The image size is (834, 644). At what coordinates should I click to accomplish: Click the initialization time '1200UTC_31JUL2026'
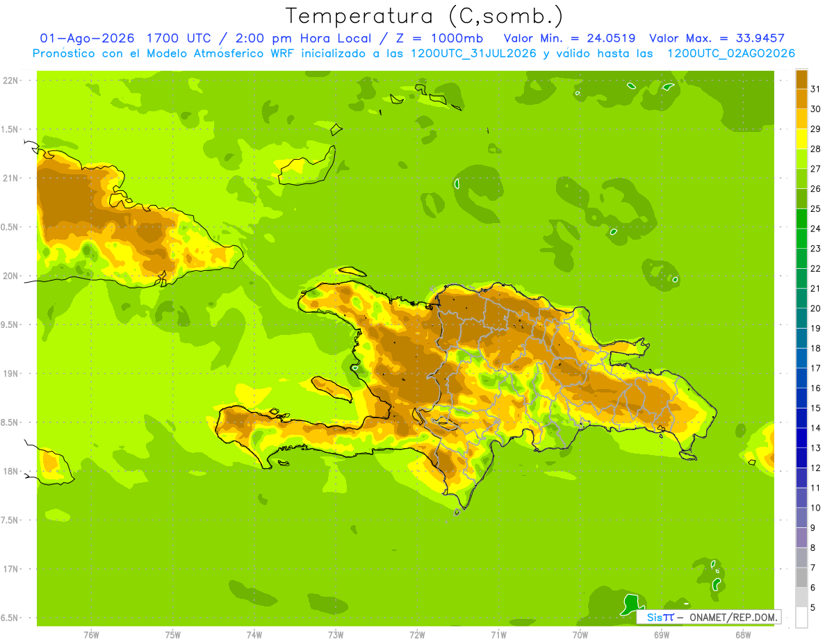coord(473,53)
